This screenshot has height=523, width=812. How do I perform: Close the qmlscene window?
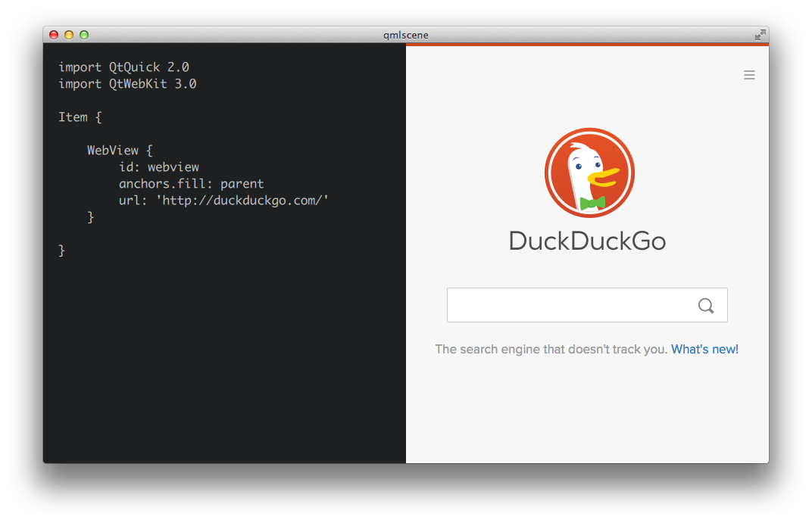click(54, 35)
